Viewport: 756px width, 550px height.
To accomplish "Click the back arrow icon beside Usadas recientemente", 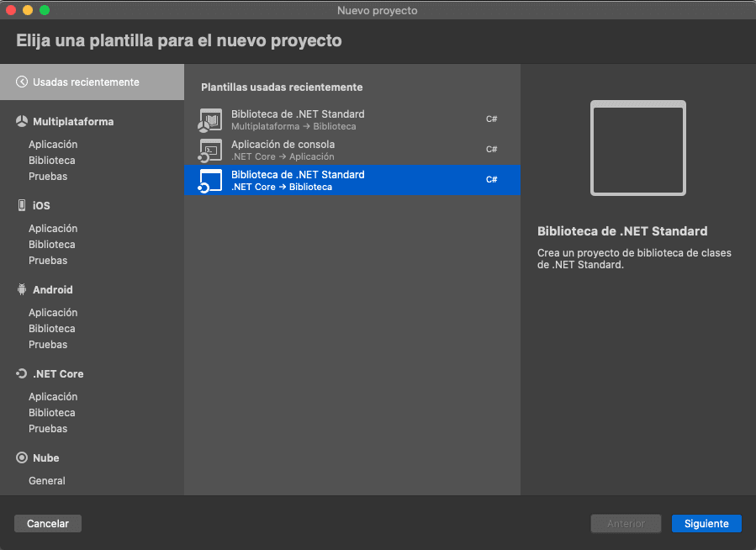I will [x=22, y=82].
